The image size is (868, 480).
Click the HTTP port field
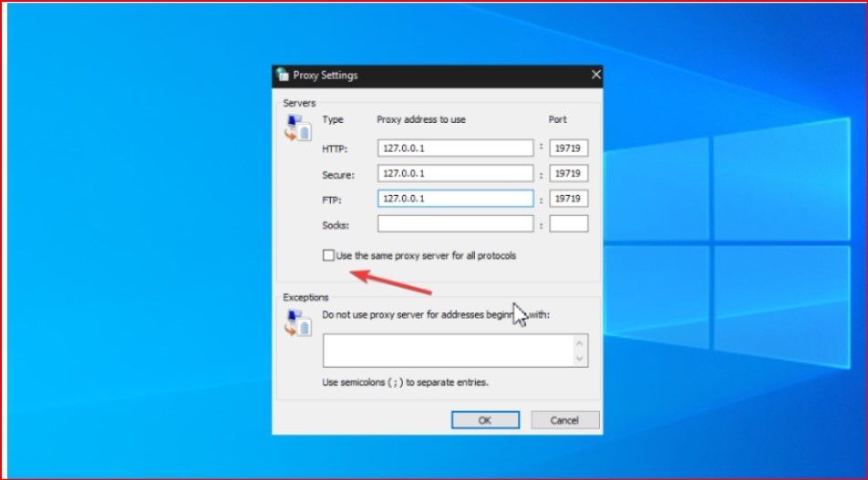click(569, 148)
